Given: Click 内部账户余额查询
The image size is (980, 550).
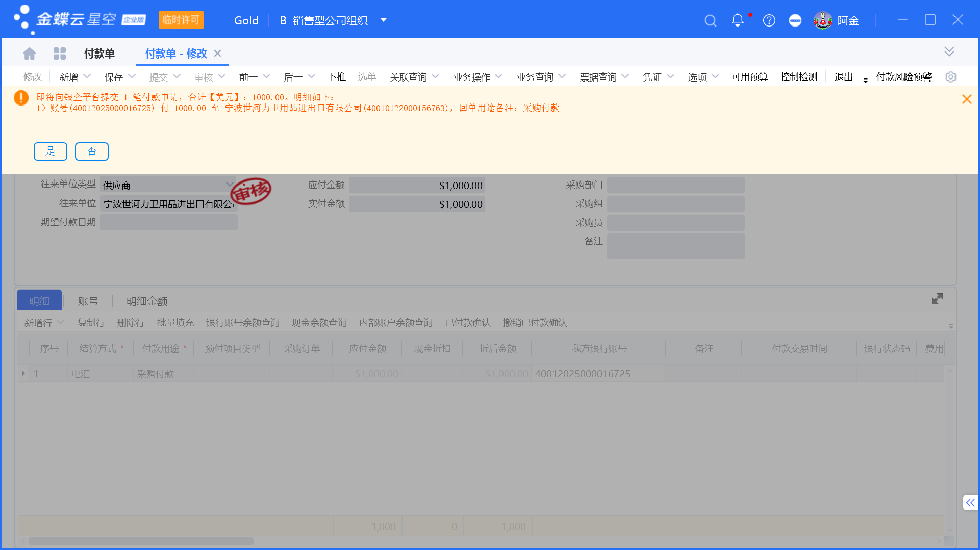Looking at the screenshot, I should (396, 323).
